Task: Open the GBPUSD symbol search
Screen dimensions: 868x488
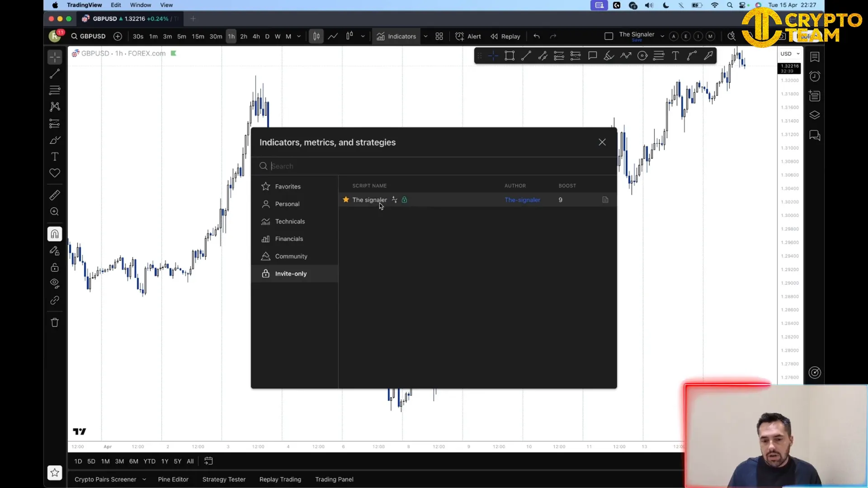Action: click(x=89, y=36)
